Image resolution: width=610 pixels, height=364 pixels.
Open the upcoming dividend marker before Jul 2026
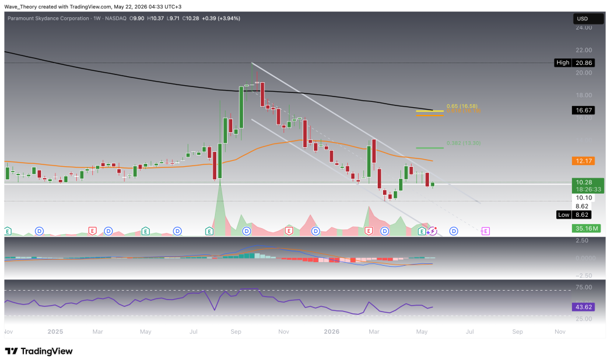click(453, 231)
